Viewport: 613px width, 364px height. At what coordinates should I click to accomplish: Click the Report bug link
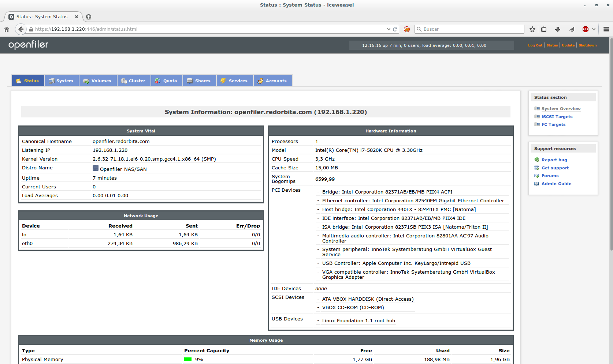554,160
